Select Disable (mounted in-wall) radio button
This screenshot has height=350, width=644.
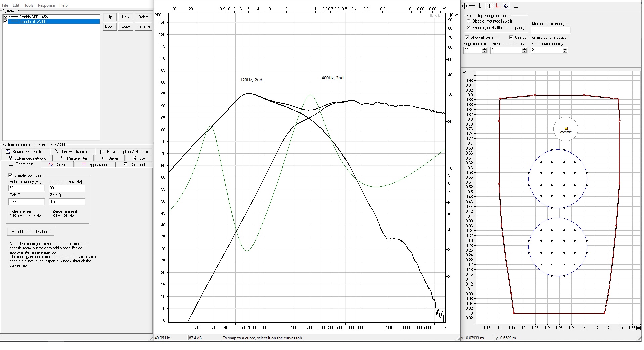(469, 21)
